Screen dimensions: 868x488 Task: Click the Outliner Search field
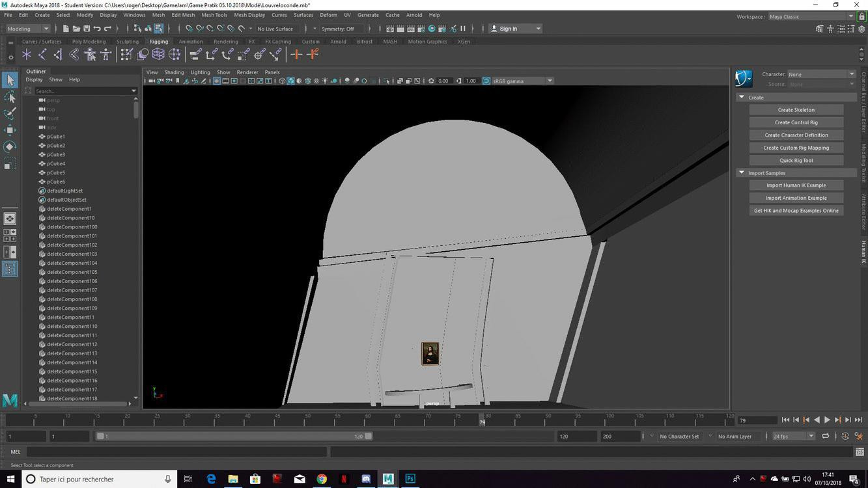(85, 91)
